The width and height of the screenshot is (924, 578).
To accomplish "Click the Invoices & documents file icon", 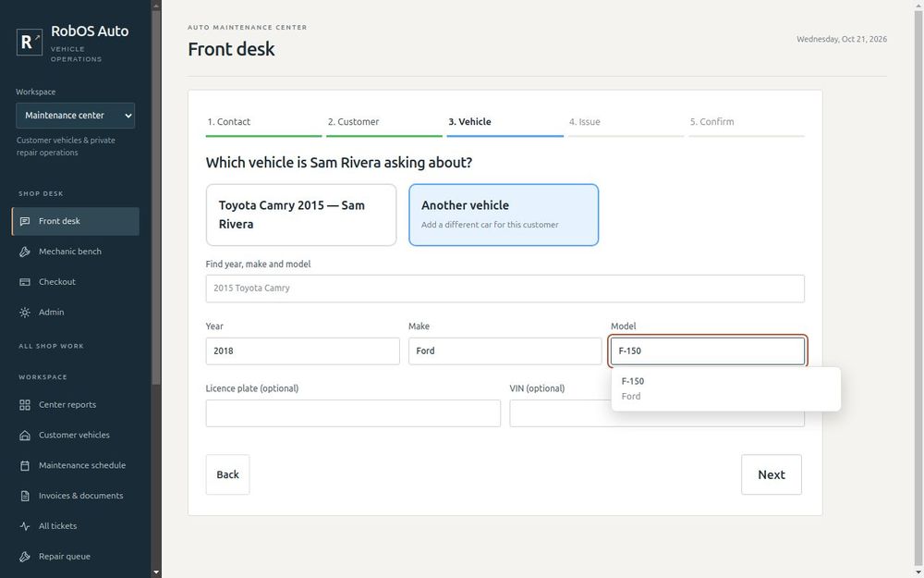I will click(25, 496).
